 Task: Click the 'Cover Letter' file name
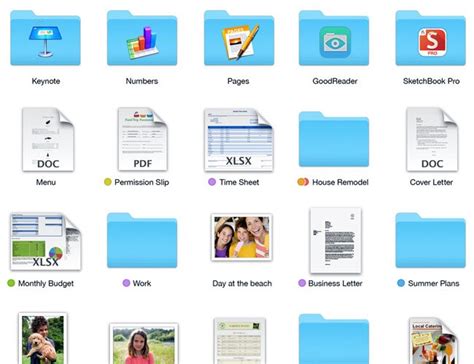[431, 182]
